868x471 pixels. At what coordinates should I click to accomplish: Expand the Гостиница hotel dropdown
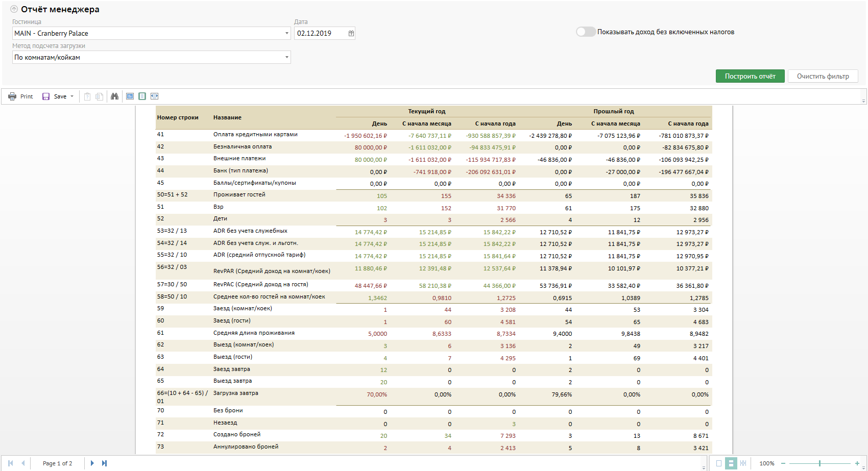(x=286, y=33)
